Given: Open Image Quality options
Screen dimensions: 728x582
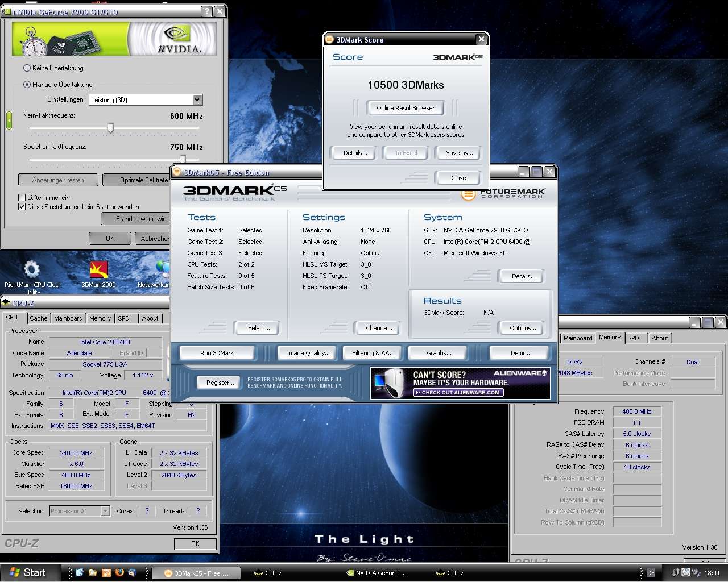Looking at the screenshot, I should 308,353.
